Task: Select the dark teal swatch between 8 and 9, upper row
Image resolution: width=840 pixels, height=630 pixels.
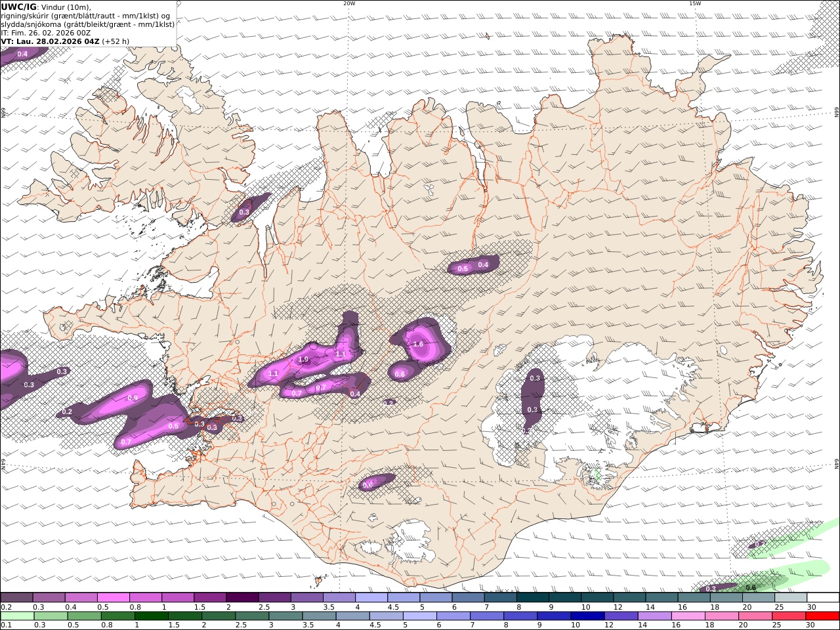Action: [x=532, y=598]
